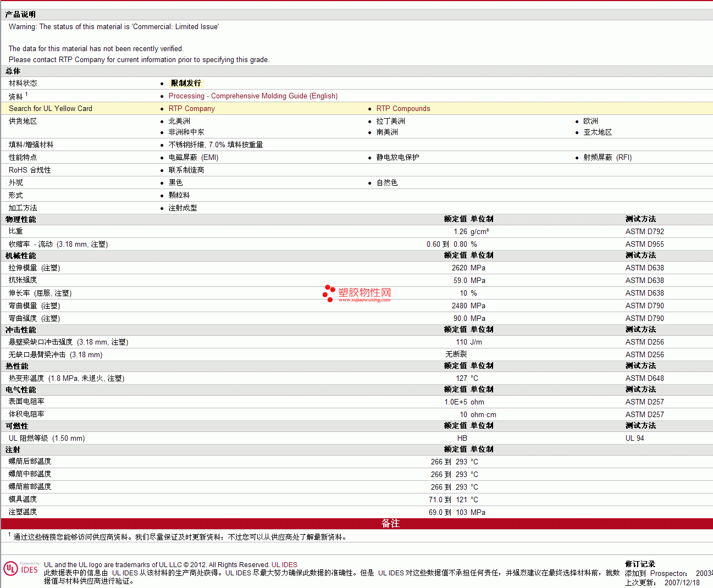
Task: Click the '产品说明' section header
Action: pos(20,15)
